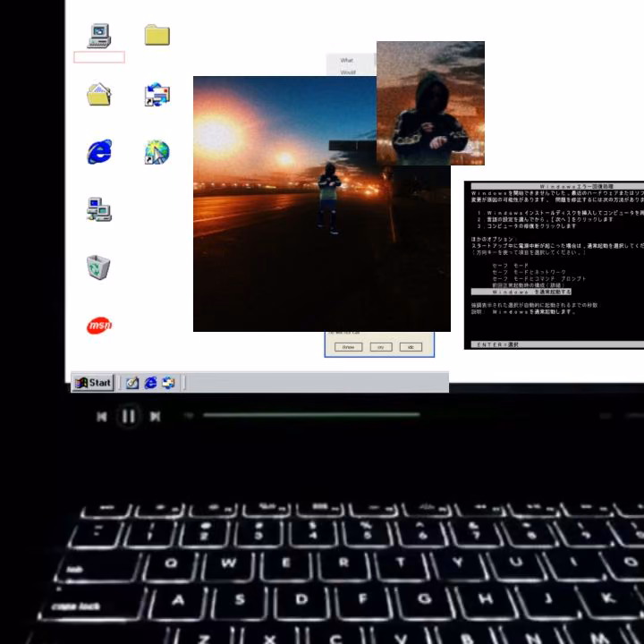The height and width of the screenshot is (644, 644).
Task: Skip to the previous track
Action: 102,417
